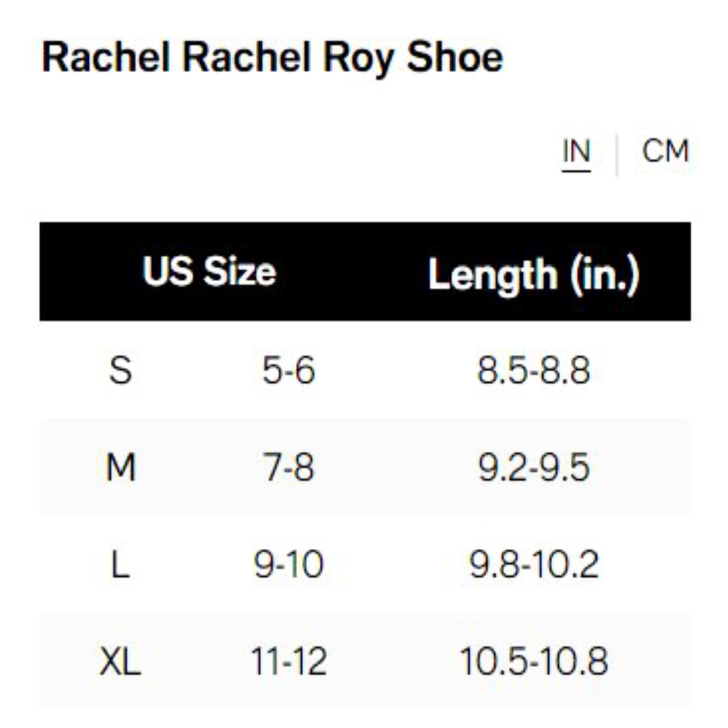Image resolution: width=728 pixels, height=728 pixels.
Task: Click the 9.2-9.5 length value
Action: [534, 467]
